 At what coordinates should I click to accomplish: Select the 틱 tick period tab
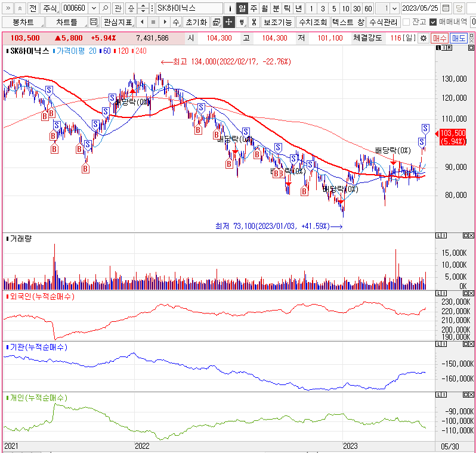tap(287, 8)
